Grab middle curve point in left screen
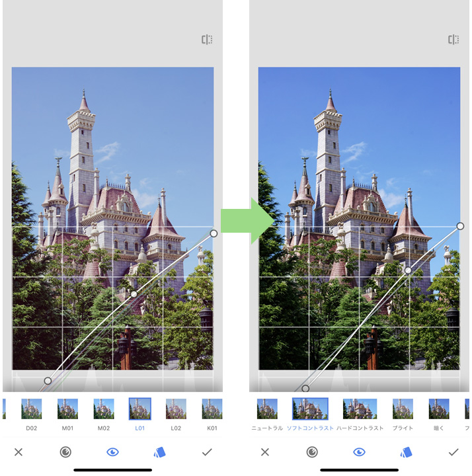Screen dimensions: 472x476 pyautogui.click(x=134, y=294)
